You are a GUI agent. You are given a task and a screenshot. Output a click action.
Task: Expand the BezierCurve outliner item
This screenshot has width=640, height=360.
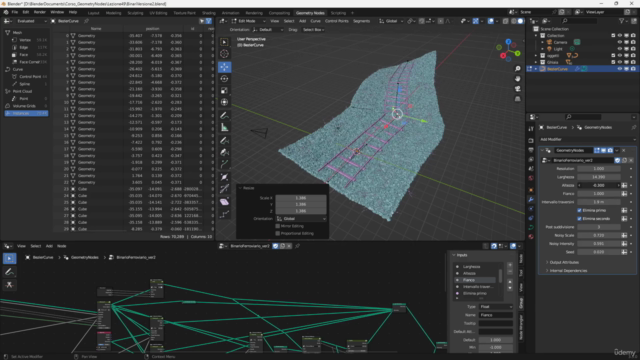(536, 69)
